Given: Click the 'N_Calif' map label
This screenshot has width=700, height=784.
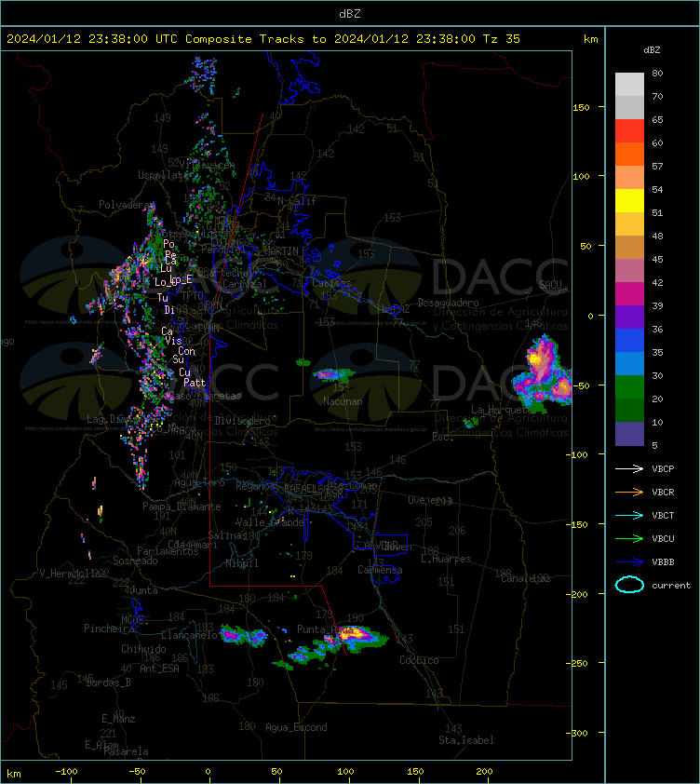Looking at the screenshot, I should point(297,201).
